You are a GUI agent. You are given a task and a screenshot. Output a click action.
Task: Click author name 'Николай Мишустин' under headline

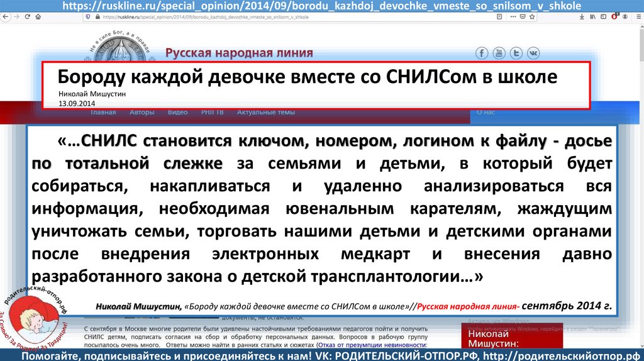(92, 94)
